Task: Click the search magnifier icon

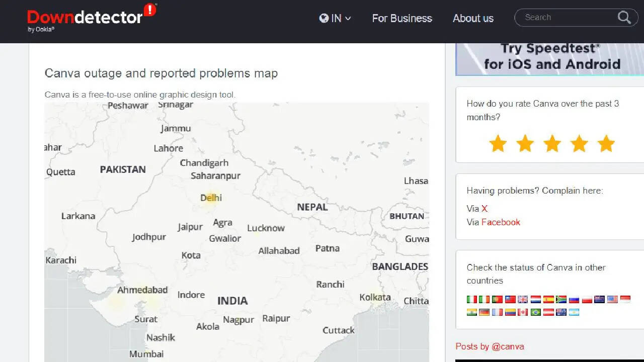Action: [x=624, y=18]
